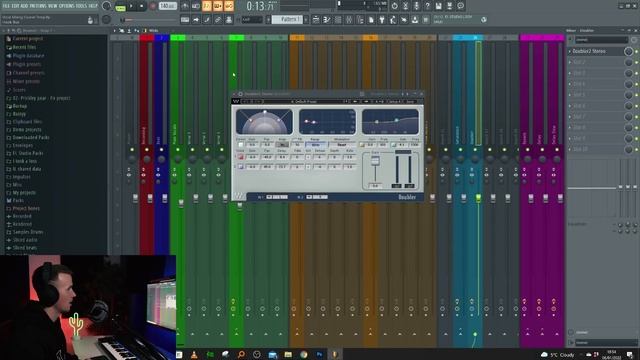Open FL Studio Packs folder
This screenshot has height=360, width=640.
25,153
